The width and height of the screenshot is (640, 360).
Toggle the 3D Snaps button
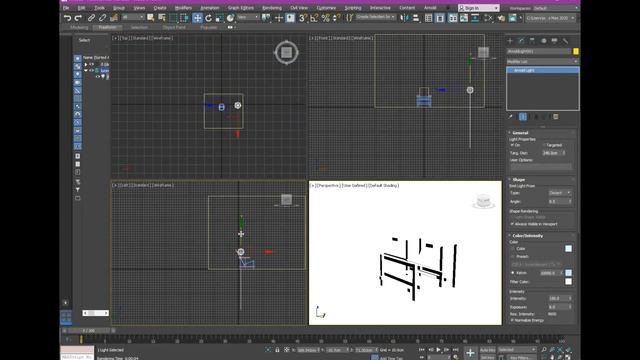point(302,18)
